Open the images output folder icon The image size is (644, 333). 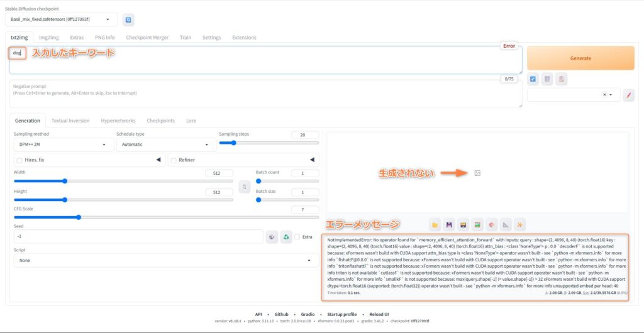point(435,224)
